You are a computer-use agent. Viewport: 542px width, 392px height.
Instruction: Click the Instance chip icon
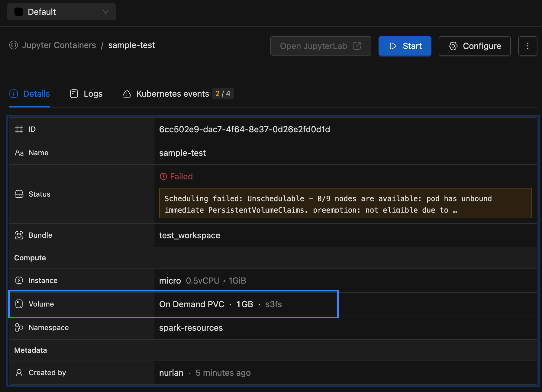point(19,281)
